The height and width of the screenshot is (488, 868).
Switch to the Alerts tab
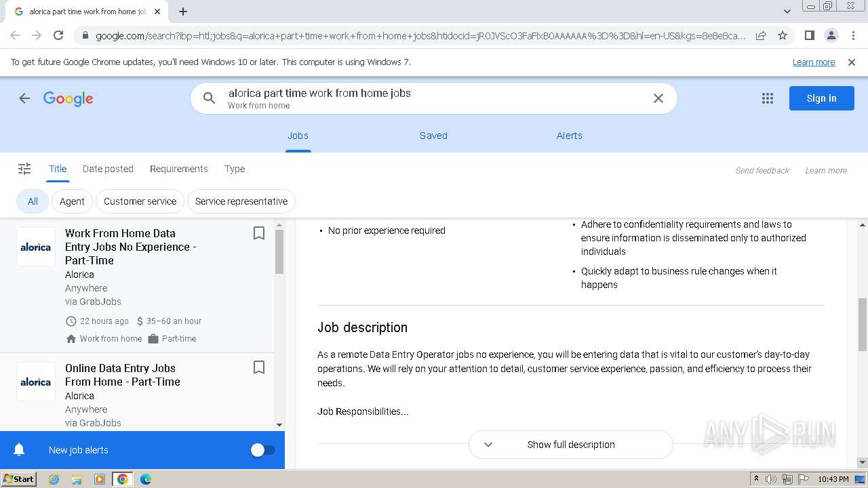coord(570,136)
